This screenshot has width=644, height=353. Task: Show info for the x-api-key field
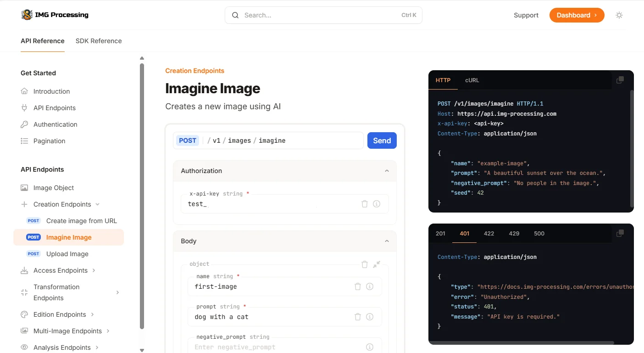point(377,204)
